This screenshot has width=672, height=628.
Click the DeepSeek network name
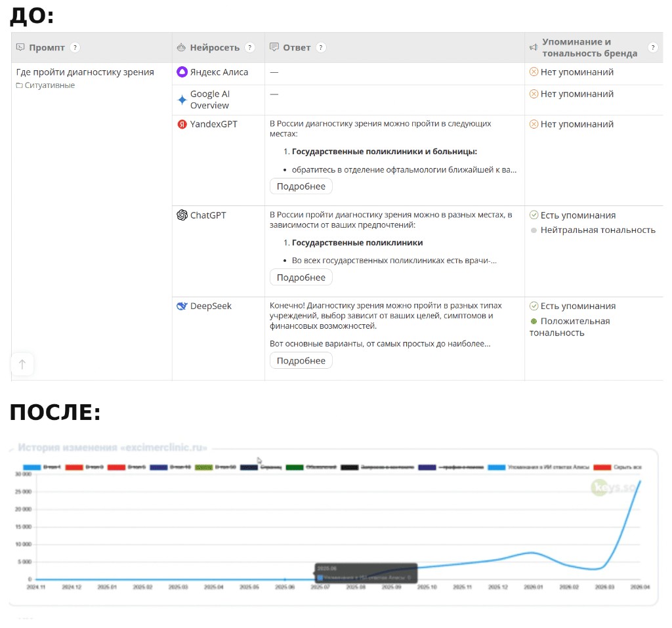click(x=211, y=306)
